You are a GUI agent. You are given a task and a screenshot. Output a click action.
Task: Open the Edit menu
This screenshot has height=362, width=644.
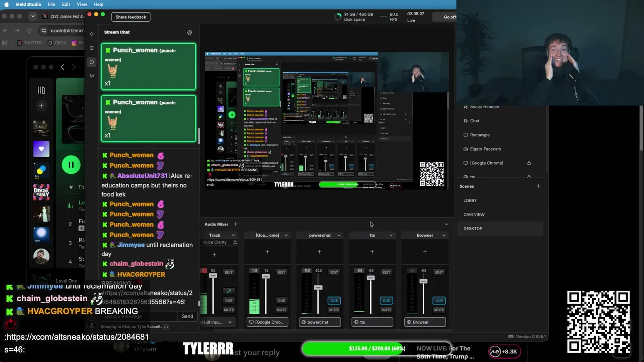pos(66,4)
